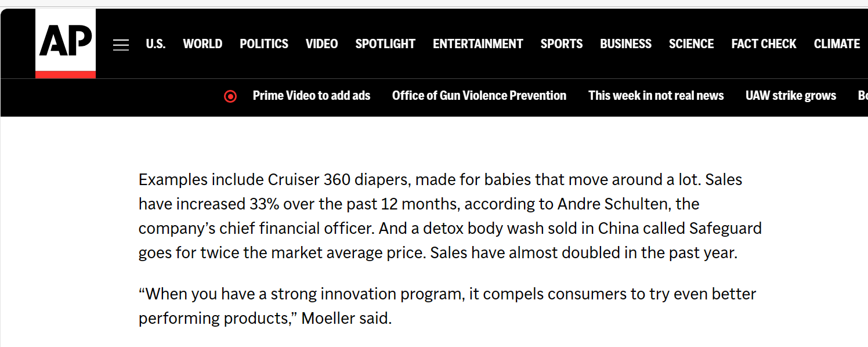Viewport: 868px width, 347px height.
Task: Open the hamburger menu icon
Action: click(x=121, y=45)
